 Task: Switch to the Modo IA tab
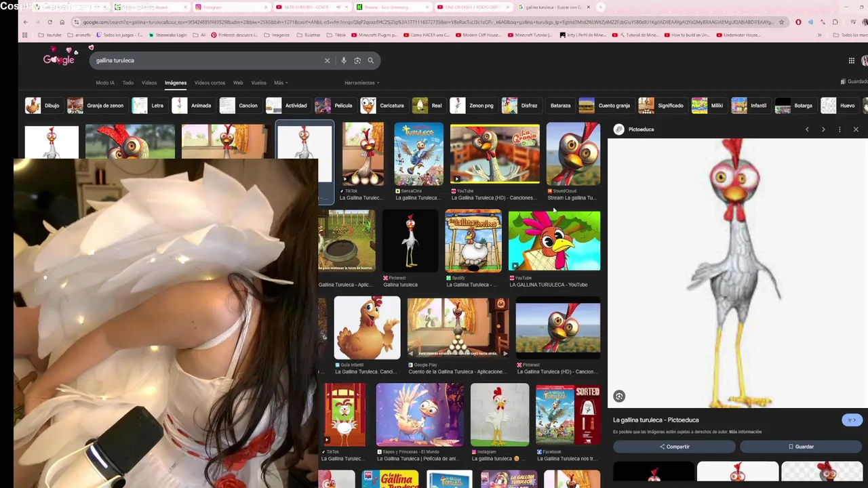coord(105,83)
